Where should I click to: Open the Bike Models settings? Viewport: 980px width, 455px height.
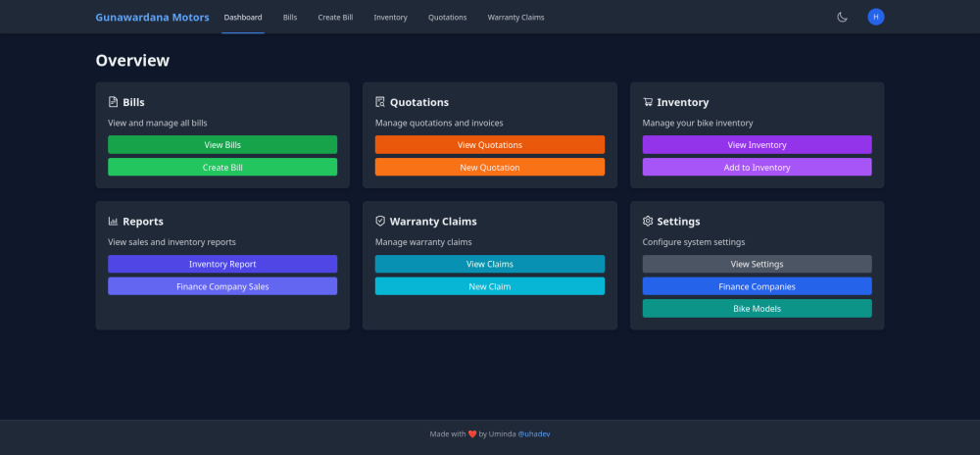757,308
